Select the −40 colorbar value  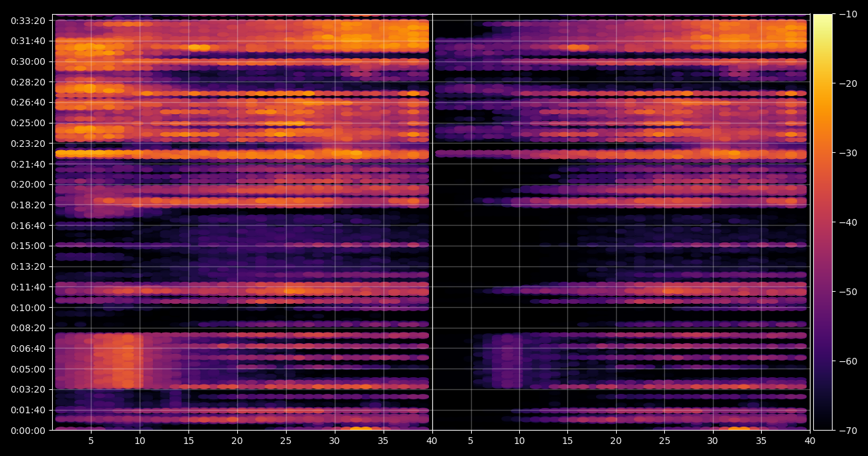[x=847, y=222]
